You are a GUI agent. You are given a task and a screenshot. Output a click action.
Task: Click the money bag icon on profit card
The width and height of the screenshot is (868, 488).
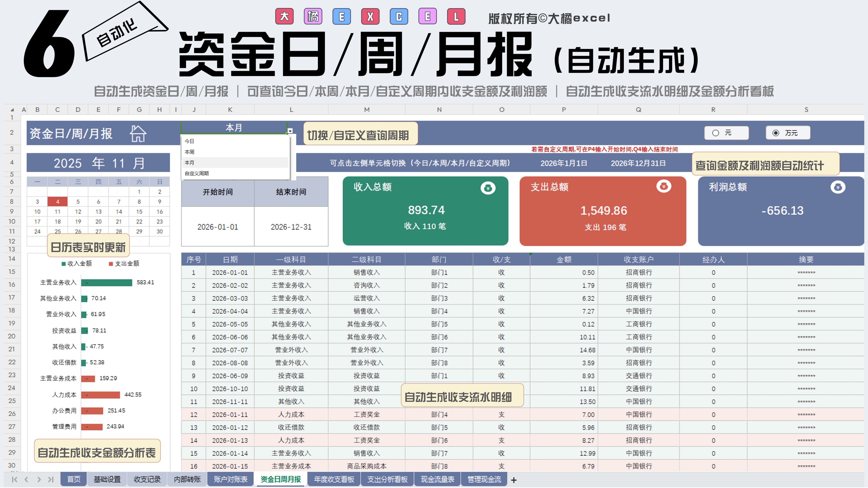[x=838, y=187]
